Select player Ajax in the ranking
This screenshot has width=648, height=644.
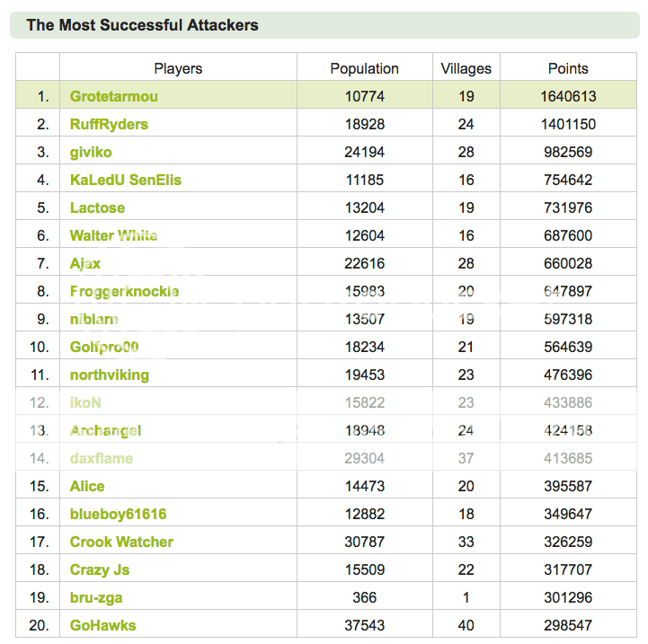(x=85, y=263)
